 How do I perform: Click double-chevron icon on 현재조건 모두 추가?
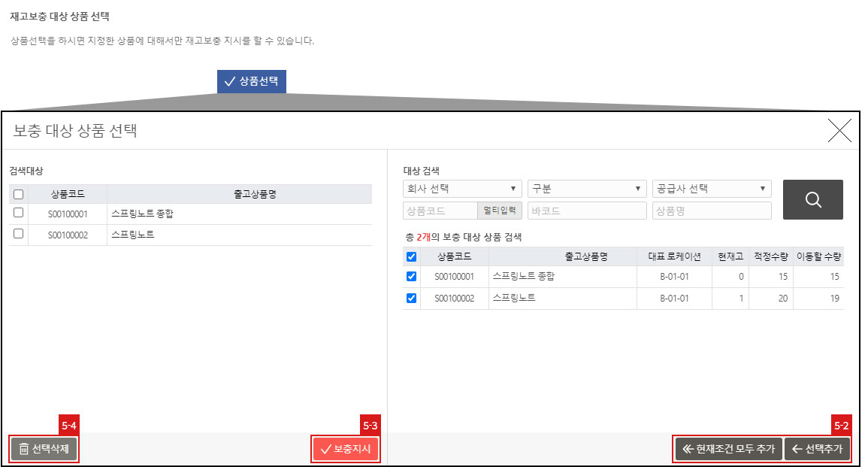(689, 449)
